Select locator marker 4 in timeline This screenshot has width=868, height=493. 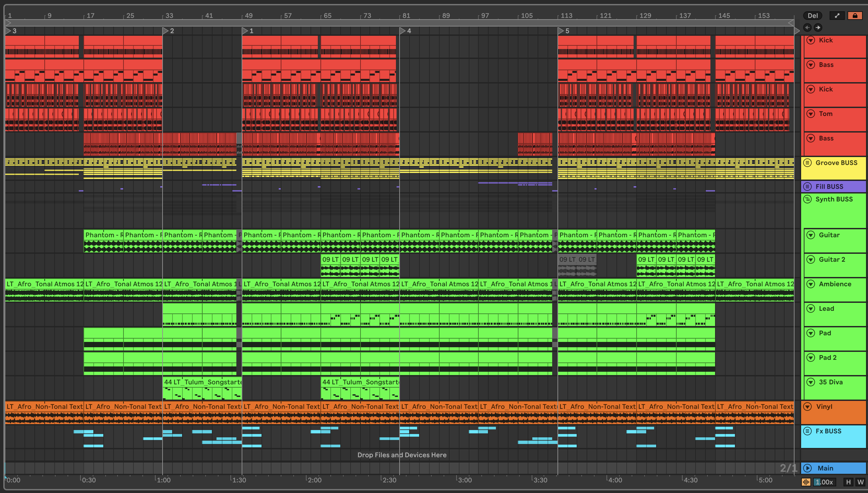click(x=403, y=31)
